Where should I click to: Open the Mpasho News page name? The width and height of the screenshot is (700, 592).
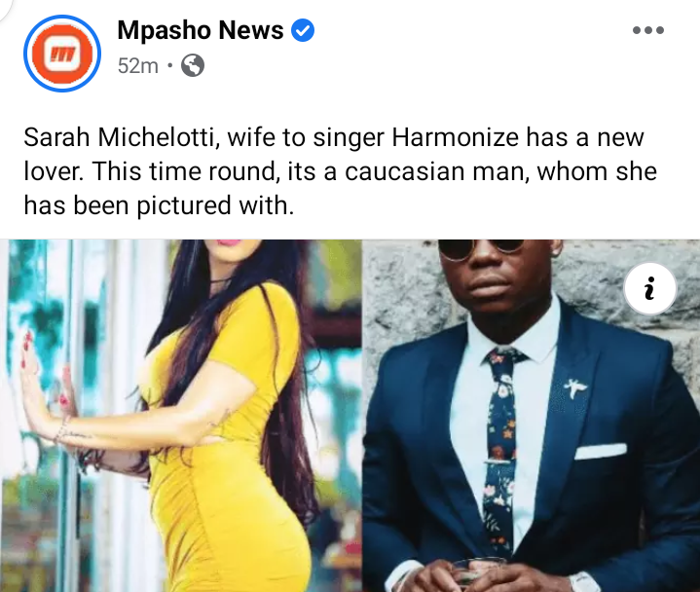(200, 30)
